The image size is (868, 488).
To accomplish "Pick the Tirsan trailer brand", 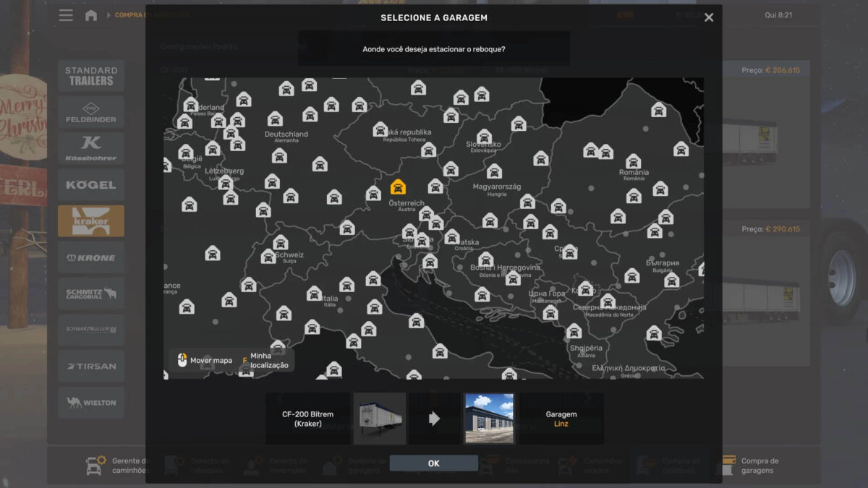I will pos(91,366).
